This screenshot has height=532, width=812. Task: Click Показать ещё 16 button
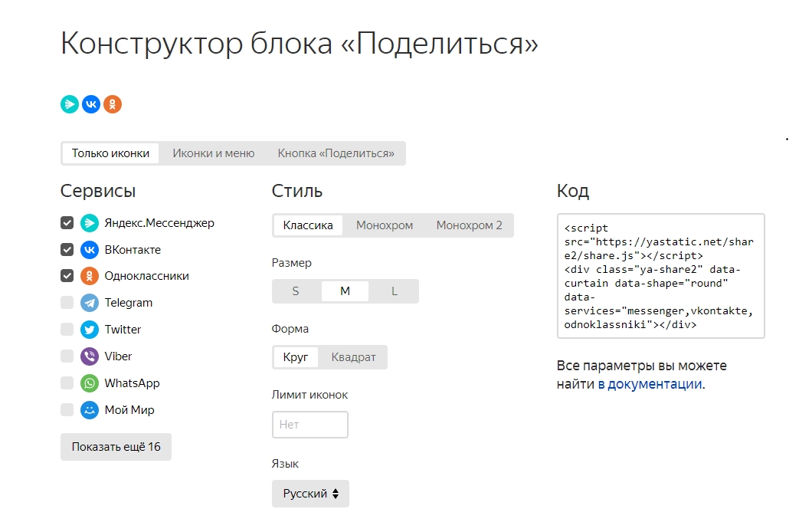tap(116, 447)
